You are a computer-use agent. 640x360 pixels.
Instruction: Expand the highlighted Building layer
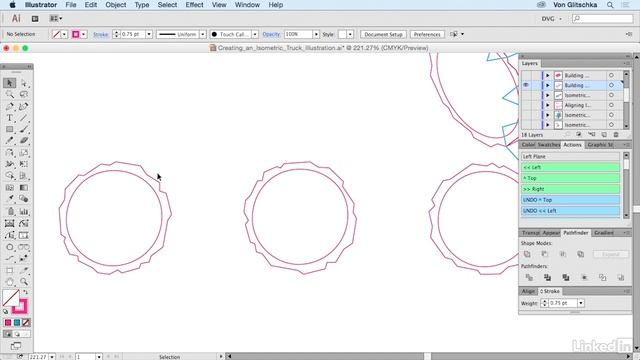click(548, 85)
